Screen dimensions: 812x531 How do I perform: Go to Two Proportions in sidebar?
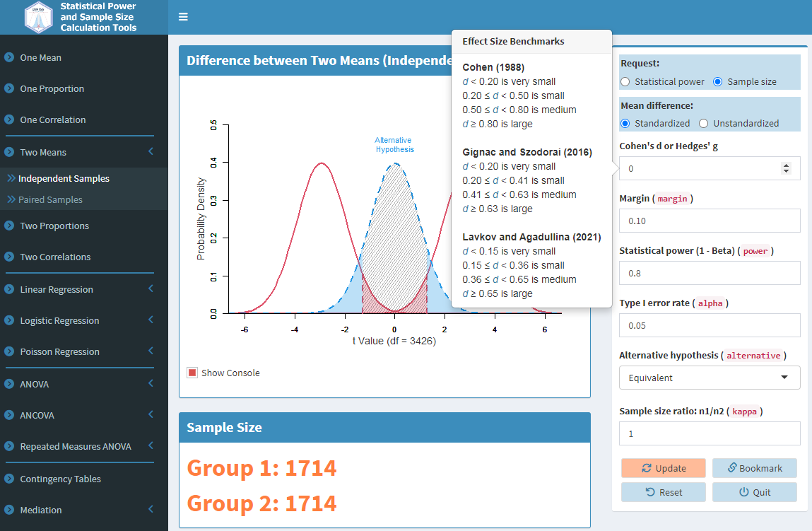click(x=54, y=226)
